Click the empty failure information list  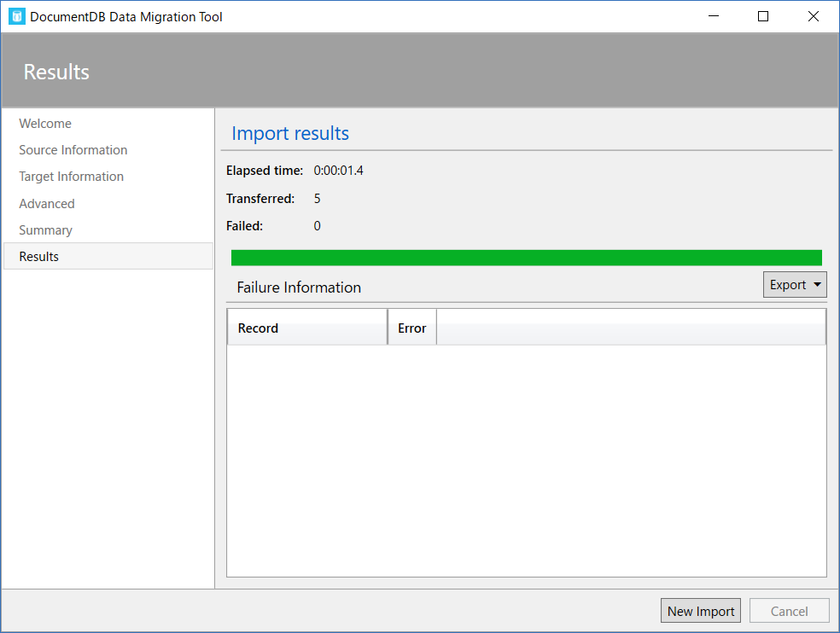click(x=527, y=461)
